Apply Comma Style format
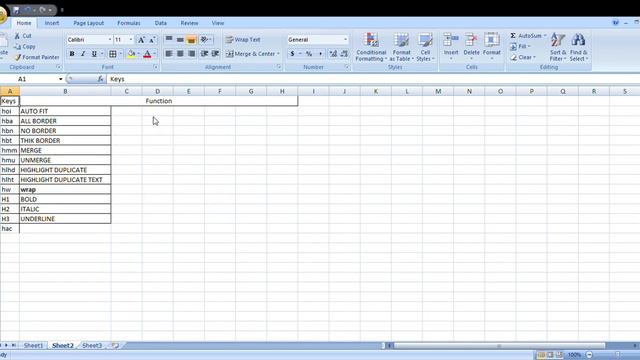 click(320, 53)
